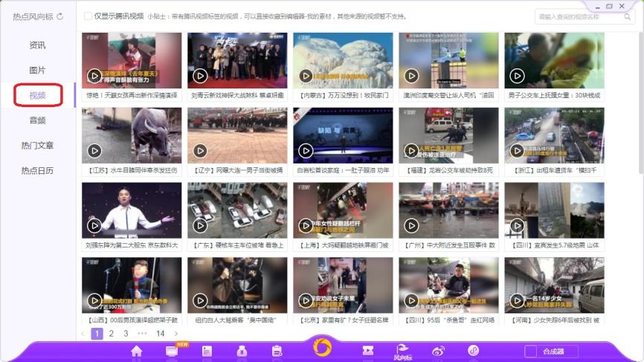Screen dimensions: 644x362
Task: Play the 【辽宁】网曝大连 video
Action: click(x=200, y=151)
